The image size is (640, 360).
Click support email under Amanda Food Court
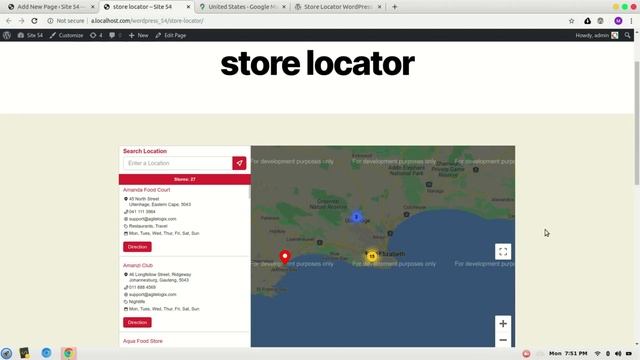[x=152, y=219]
